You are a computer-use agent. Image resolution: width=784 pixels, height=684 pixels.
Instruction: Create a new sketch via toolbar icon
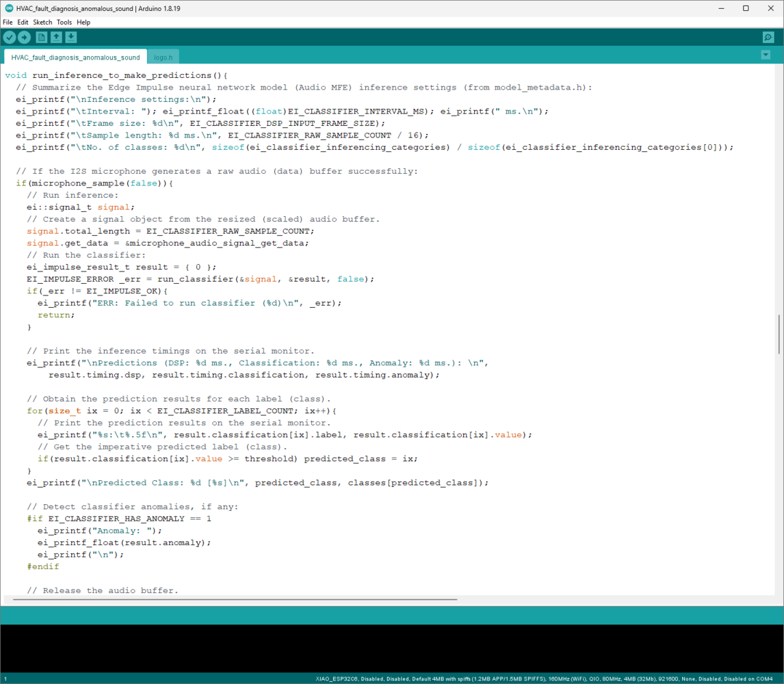click(x=42, y=38)
